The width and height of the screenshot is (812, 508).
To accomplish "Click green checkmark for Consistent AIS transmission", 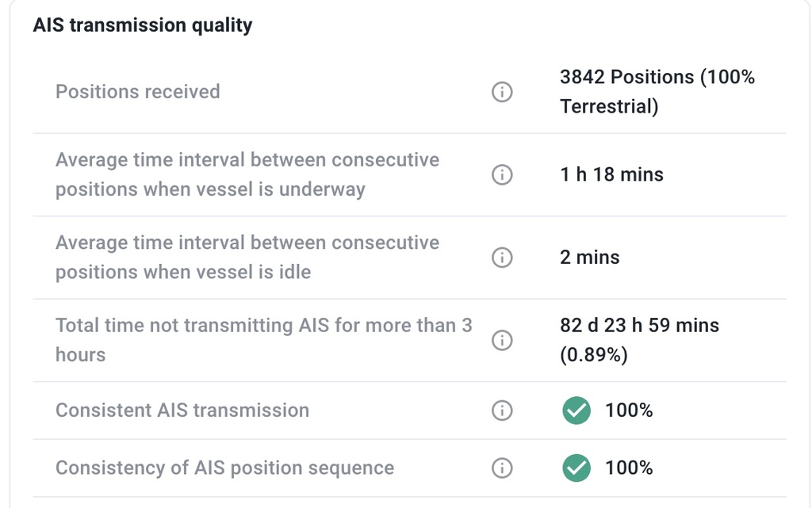I will coord(576,411).
